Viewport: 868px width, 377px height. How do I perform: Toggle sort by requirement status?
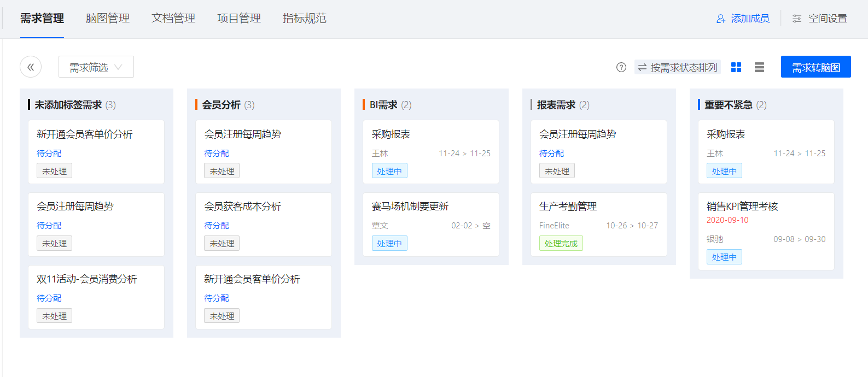click(x=678, y=67)
